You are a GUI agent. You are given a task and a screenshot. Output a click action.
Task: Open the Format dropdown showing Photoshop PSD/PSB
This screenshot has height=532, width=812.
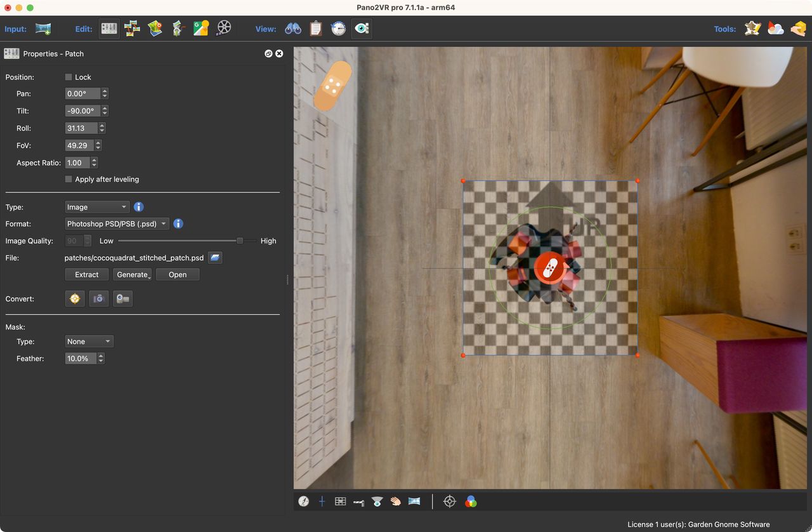point(117,223)
